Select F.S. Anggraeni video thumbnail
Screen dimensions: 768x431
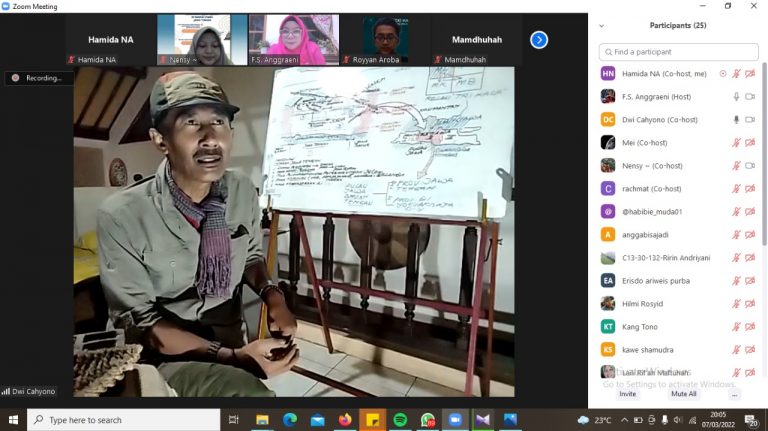pyautogui.click(x=294, y=40)
